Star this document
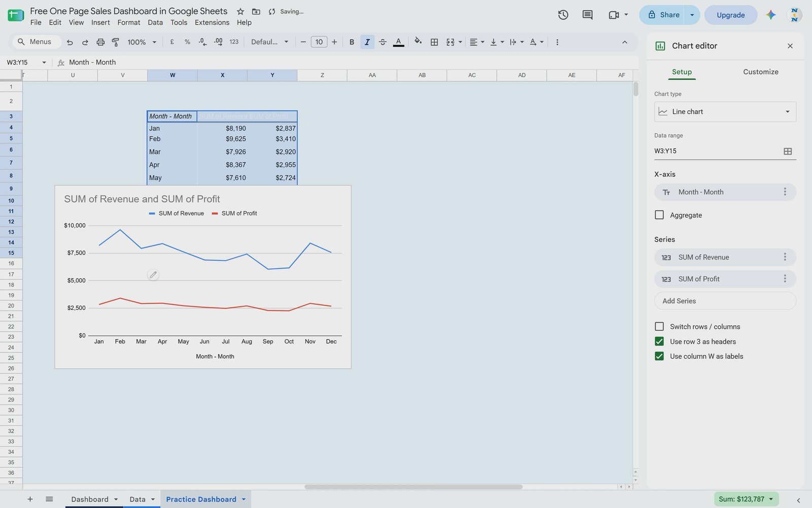 pos(241,11)
